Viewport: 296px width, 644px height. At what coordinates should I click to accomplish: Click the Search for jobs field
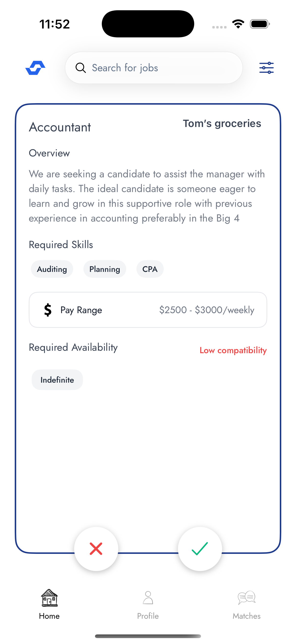[160, 68]
